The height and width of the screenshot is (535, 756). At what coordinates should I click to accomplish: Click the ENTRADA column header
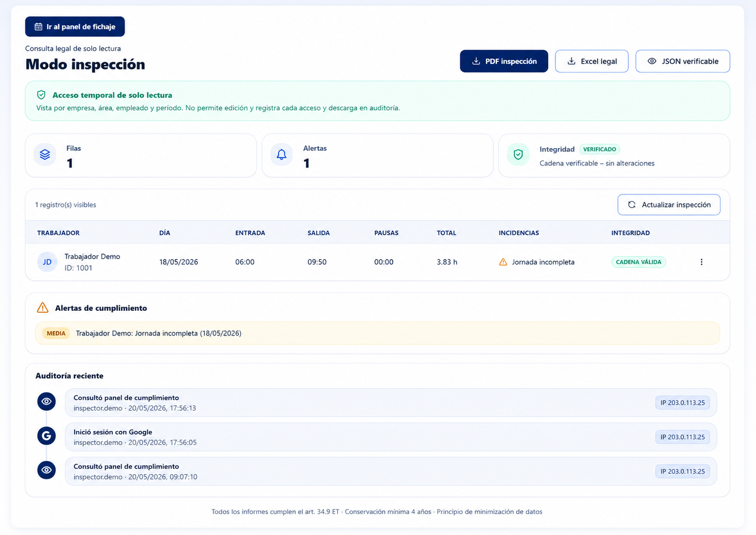coord(250,233)
